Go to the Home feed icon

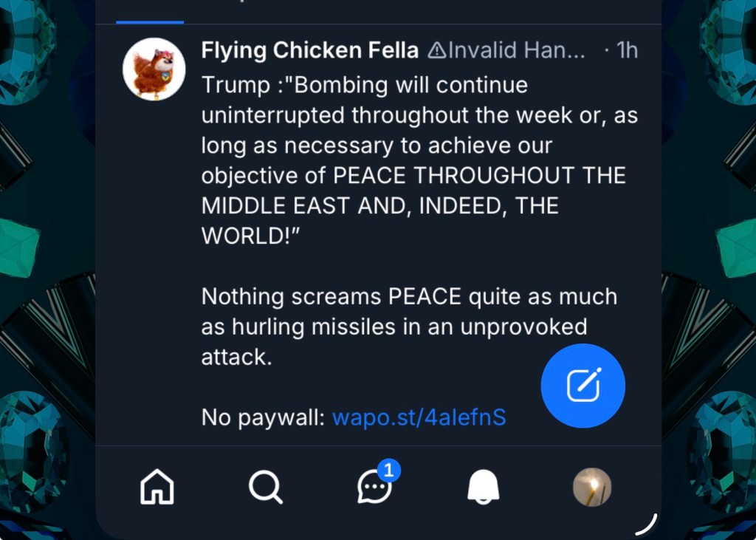(157, 488)
